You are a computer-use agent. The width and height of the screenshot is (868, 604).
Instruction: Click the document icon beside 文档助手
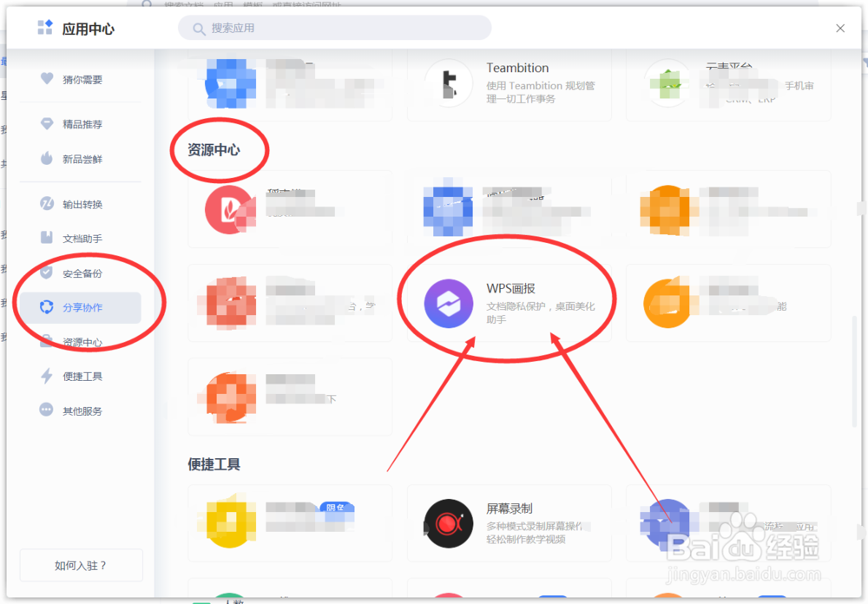point(47,238)
